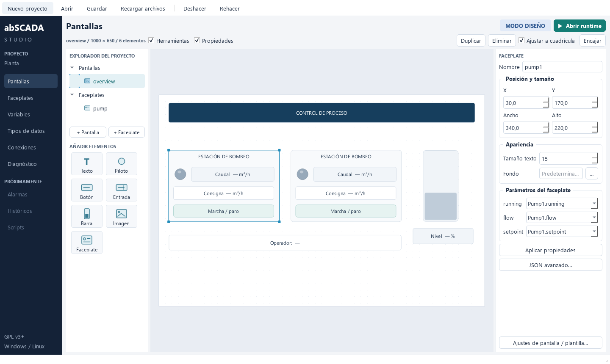Image resolution: width=610 pixels, height=364 pixels.
Task: Open the flow parameter dropdown
Action: click(x=594, y=218)
